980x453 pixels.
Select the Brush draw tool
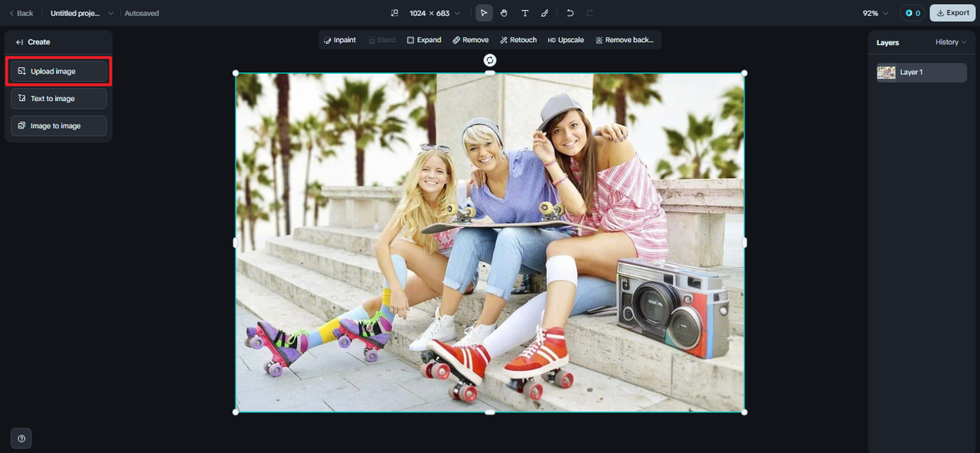click(x=545, y=13)
